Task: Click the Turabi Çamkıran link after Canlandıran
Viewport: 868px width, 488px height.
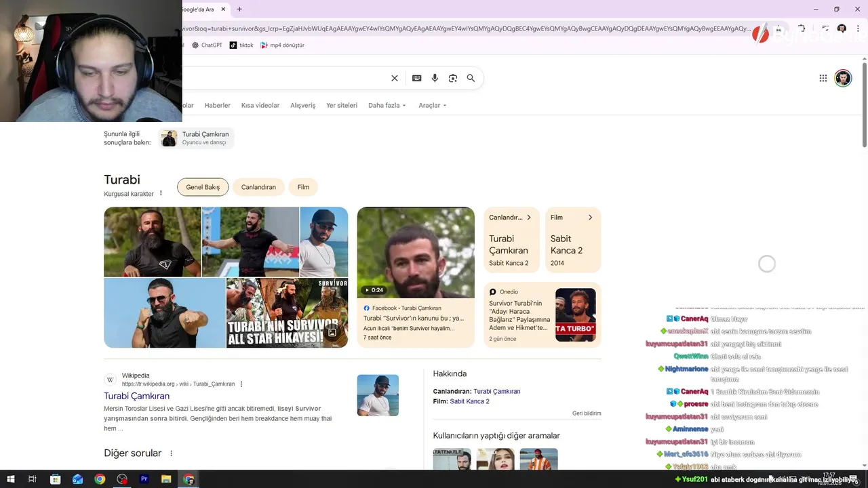Action: pos(496,392)
